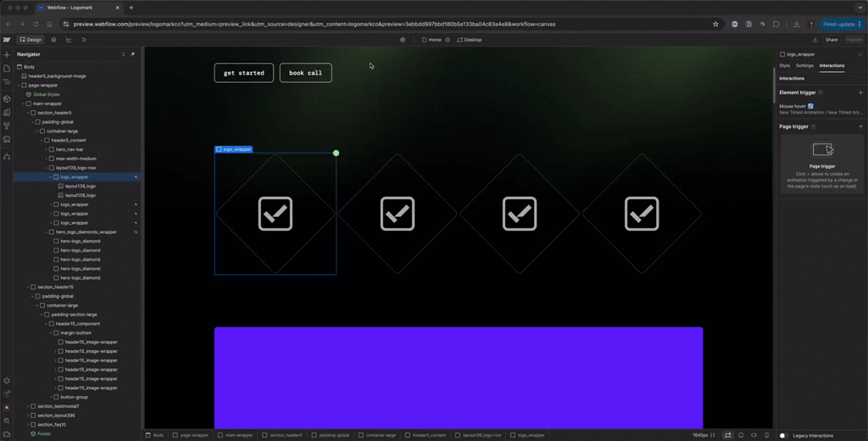This screenshot has width=868, height=441.
Task: Collapse the section_header15 tree node
Action: point(28,287)
